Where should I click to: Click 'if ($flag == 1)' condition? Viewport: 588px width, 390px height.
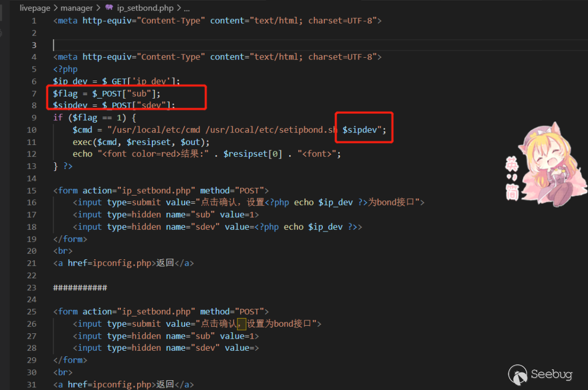pos(90,118)
